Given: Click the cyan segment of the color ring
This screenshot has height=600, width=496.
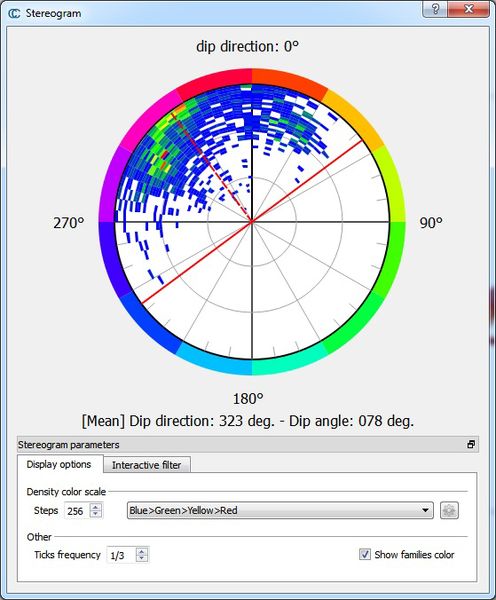Looking at the screenshot, I should [x=214, y=358].
